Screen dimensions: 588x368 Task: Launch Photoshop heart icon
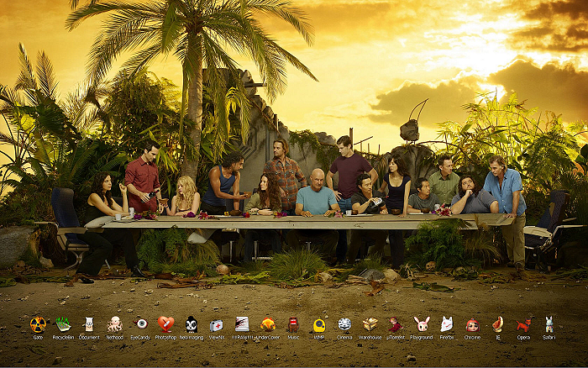pyautogui.click(x=165, y=324)
